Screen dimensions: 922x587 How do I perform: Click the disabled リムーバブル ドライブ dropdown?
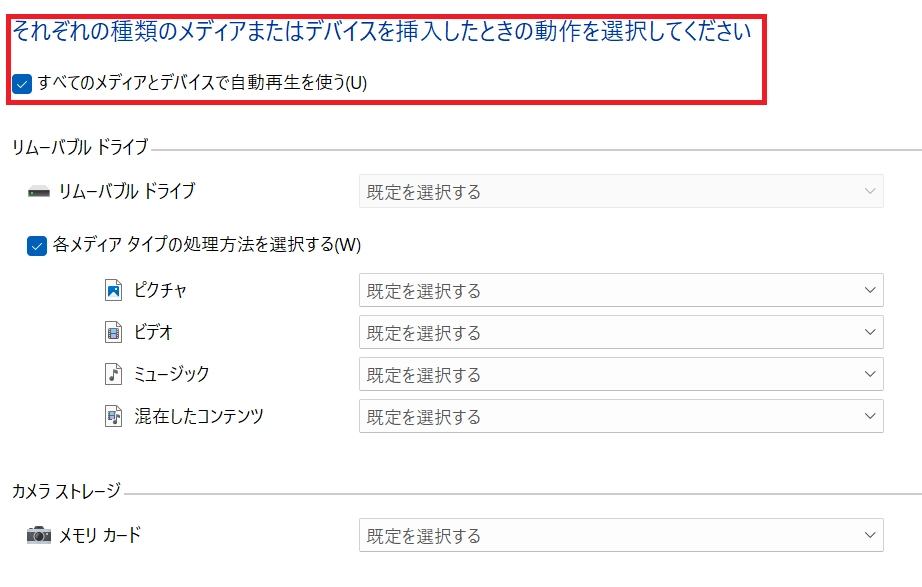pyautogui.click(x=620, y=191)
